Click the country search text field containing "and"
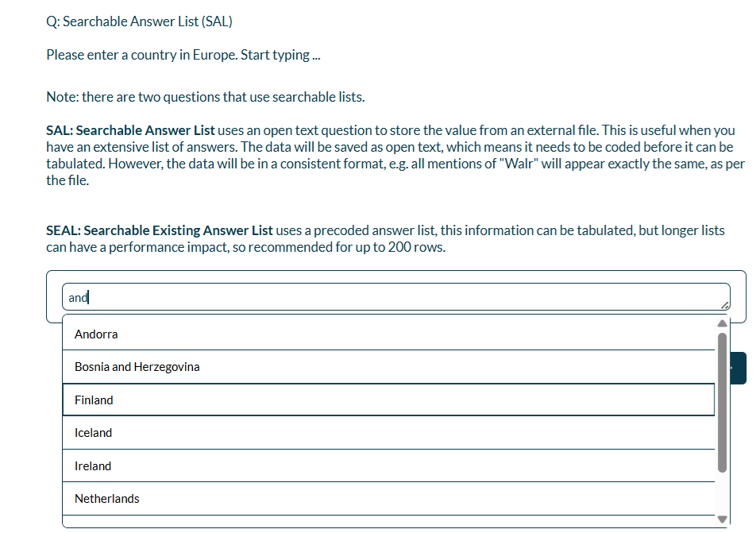 395,296
